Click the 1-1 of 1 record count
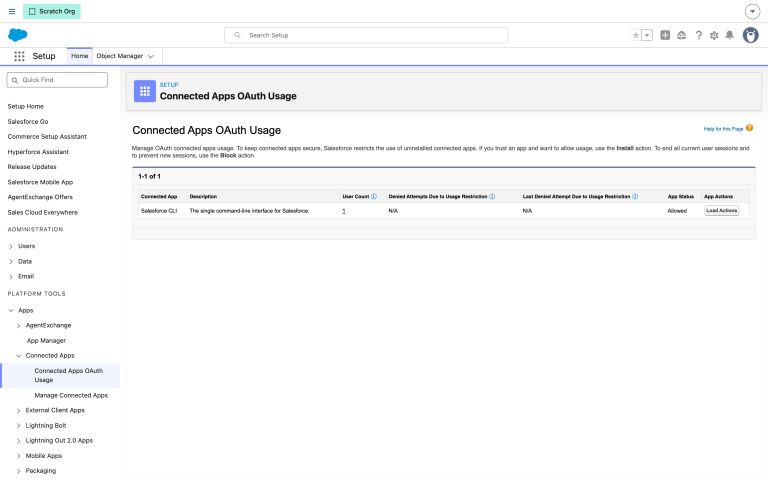Image resolution: width=768 pixels, height=480 pixels. 149,176
